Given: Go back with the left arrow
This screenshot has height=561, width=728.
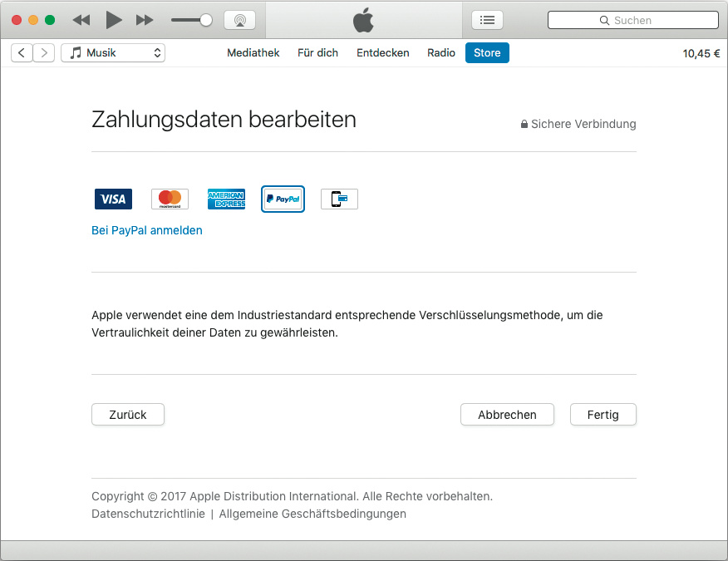Looking at the screenshot, I should (x=22, y=53).
